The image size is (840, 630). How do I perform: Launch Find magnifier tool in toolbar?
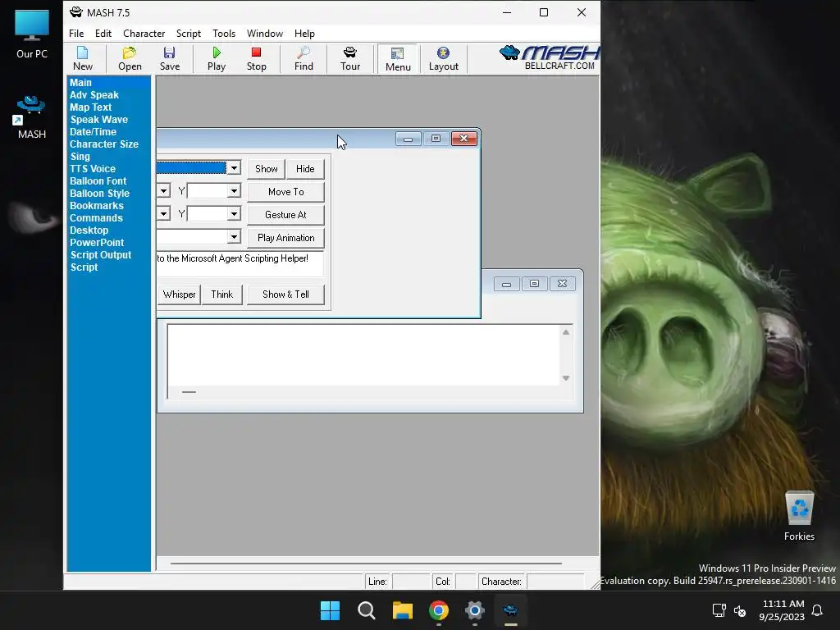(x=304, y=59)
